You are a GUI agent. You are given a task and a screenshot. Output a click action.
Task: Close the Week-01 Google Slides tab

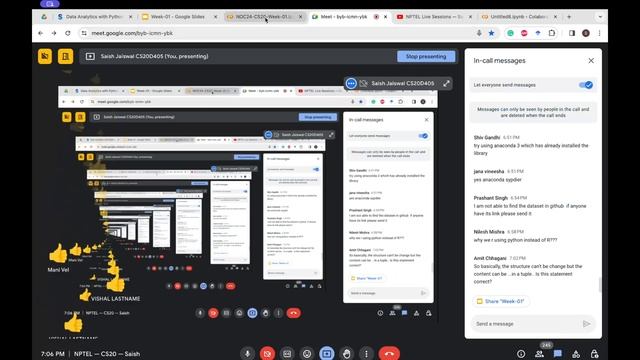click(x=216, y=17)
